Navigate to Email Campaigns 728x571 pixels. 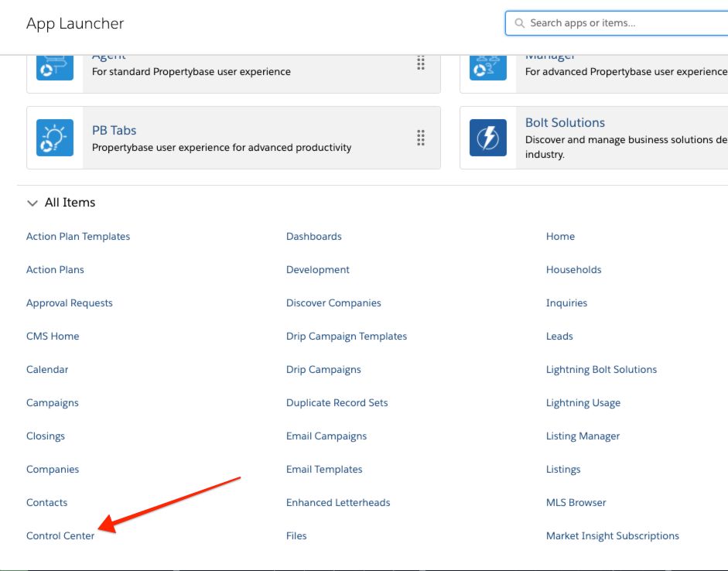tap(326, 436)
